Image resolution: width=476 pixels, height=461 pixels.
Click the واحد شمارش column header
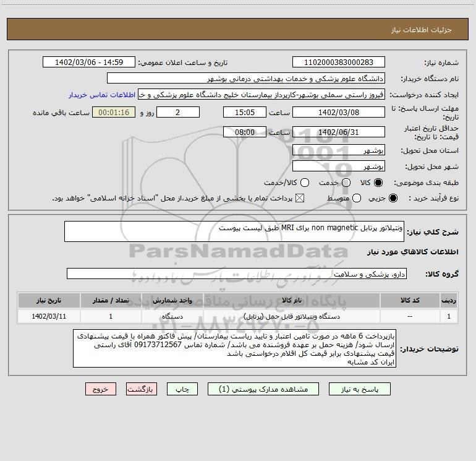(172, 300)
